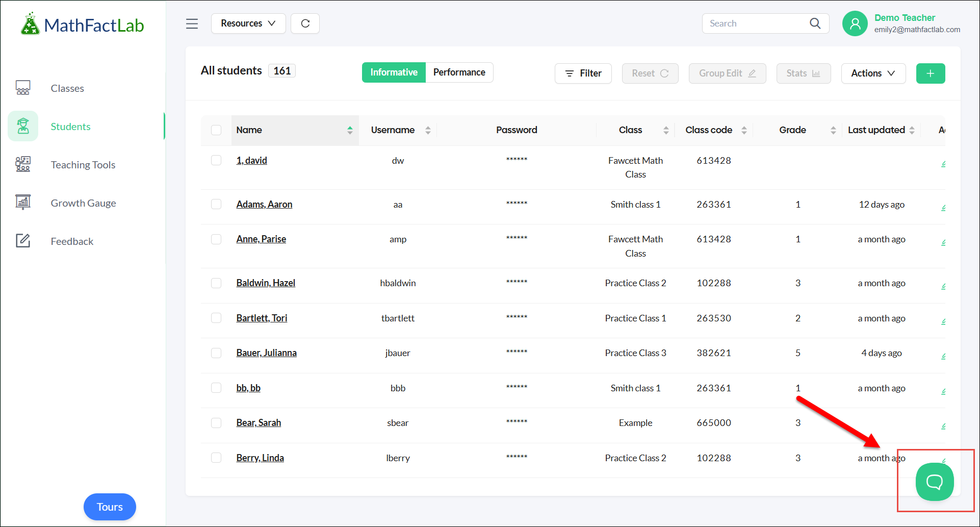Sort by Class code column arrows
980x527 pixels.
744,130
